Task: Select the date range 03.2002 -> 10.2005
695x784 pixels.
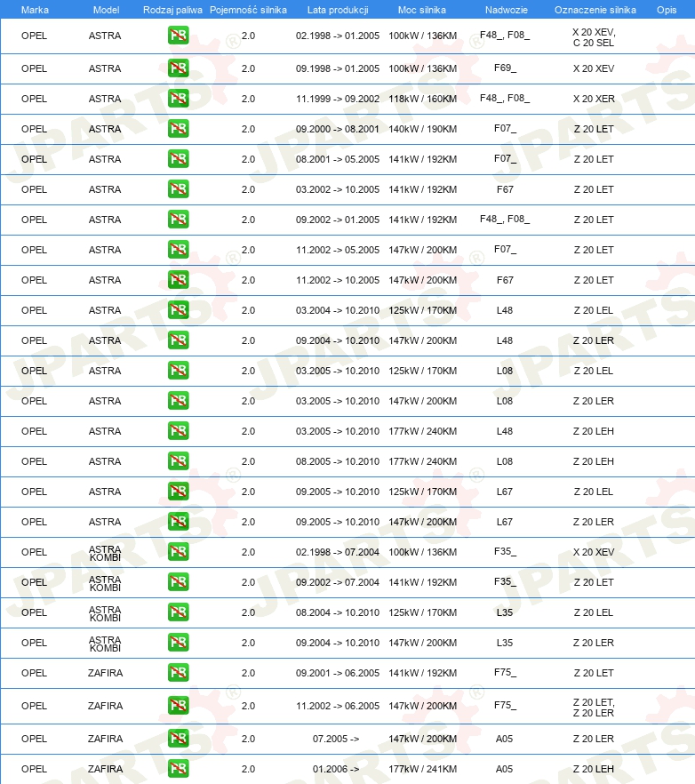Action: pyautogui.click(x=338, y=189)
